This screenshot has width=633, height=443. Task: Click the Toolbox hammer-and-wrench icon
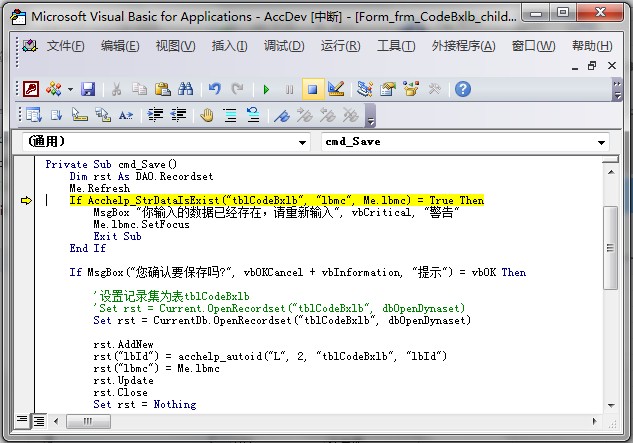[434, 89]
